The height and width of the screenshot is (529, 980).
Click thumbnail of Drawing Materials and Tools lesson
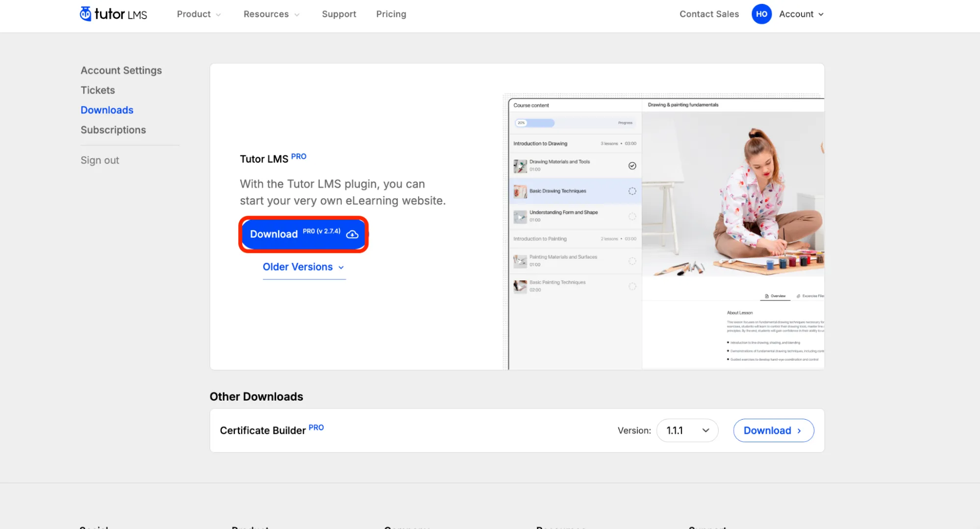point(520,166)
